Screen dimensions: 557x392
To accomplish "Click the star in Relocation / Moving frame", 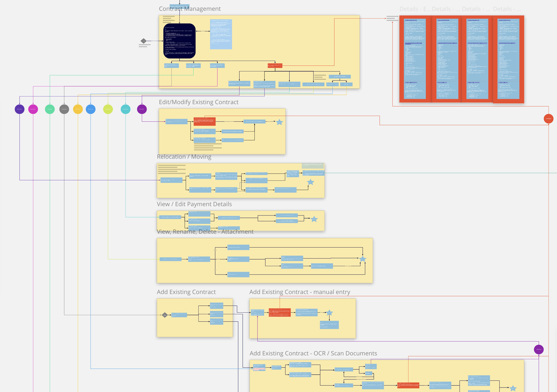I will (x=310, y=182).
